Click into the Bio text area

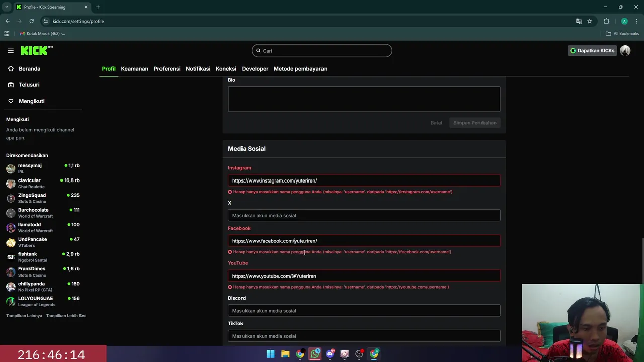coord(364,99)
